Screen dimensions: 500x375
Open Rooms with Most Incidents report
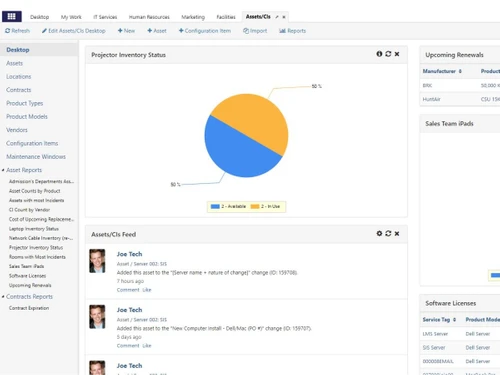(37, 257)
